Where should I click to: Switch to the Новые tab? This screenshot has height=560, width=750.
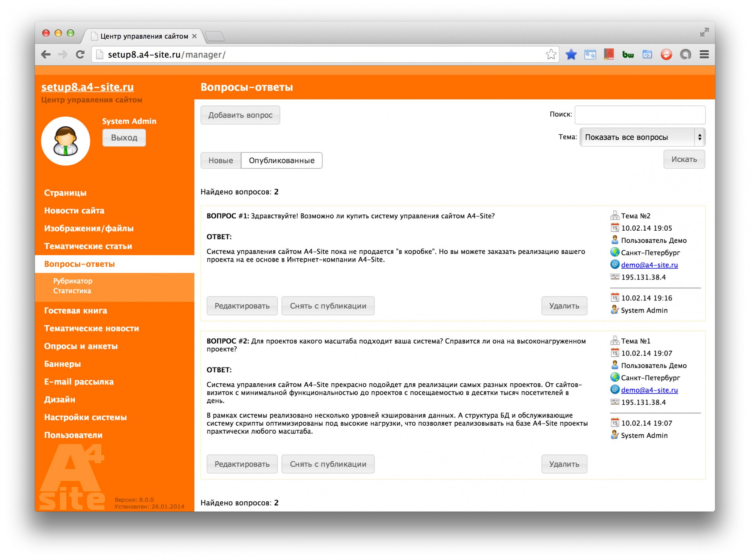click(x=221, y=160)
